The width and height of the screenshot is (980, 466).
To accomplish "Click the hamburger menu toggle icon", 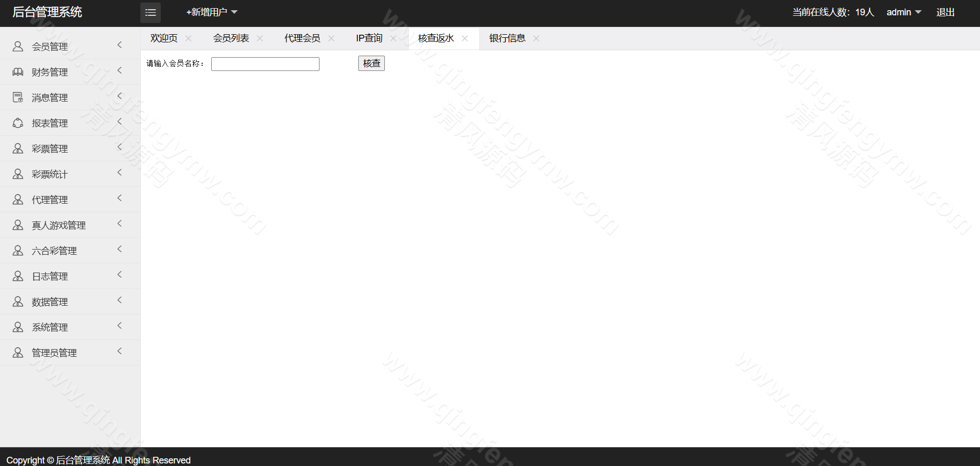I will coord(151,13).
